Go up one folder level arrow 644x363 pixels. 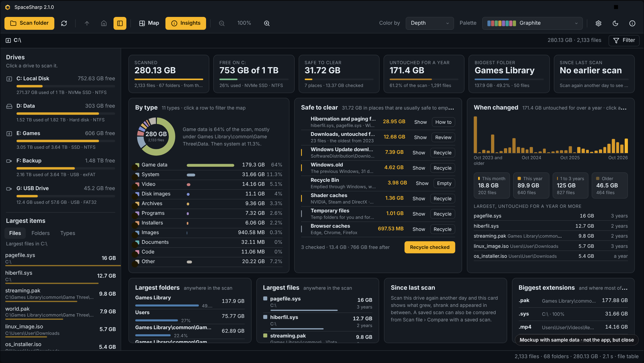point(87,23)
